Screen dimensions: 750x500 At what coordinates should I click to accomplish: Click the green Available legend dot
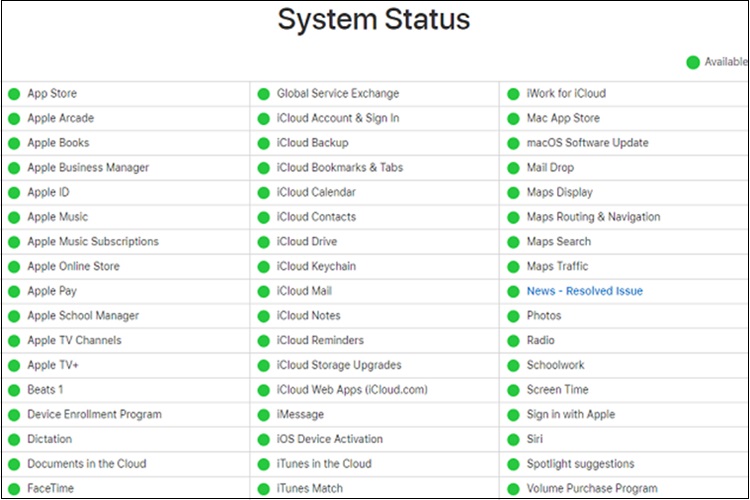693,62
